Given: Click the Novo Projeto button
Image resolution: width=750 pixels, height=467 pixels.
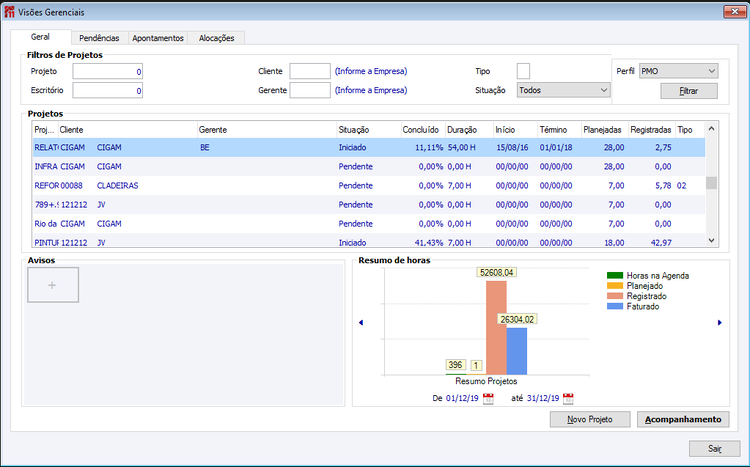Looking at the screenshot, I should pyautogui.click(x=590, y=419).
